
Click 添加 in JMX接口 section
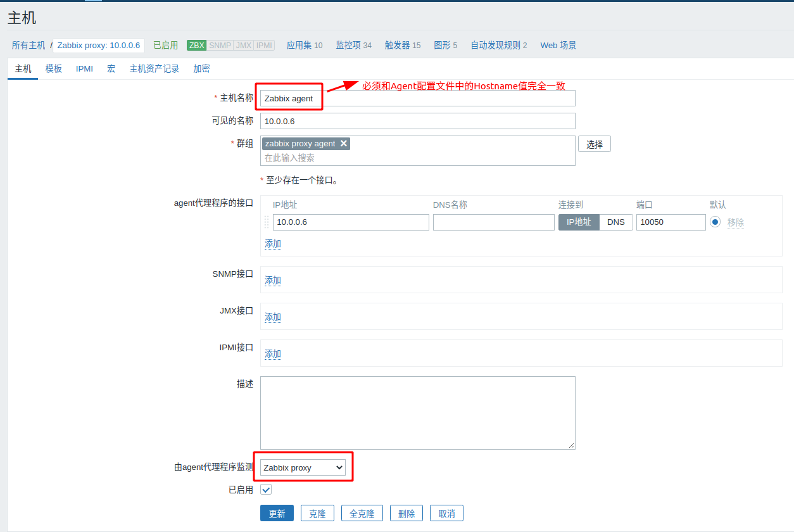[273, 317]
